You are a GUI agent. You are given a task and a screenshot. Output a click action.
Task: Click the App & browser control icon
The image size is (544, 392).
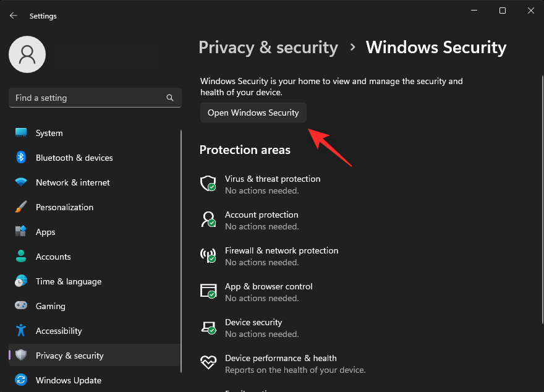pyautogui.click(x=208, y=291)
